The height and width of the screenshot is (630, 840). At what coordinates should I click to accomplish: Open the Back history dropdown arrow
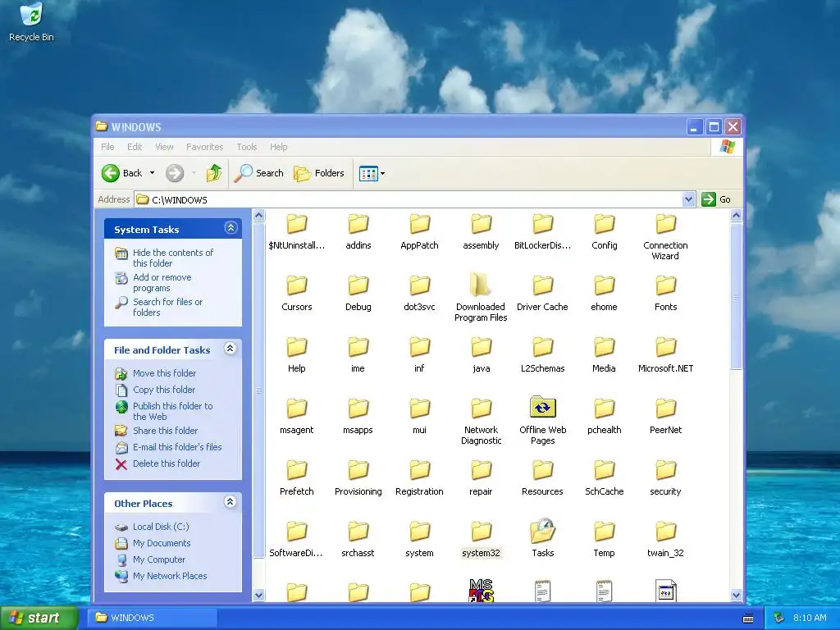[x=152, y=173]
